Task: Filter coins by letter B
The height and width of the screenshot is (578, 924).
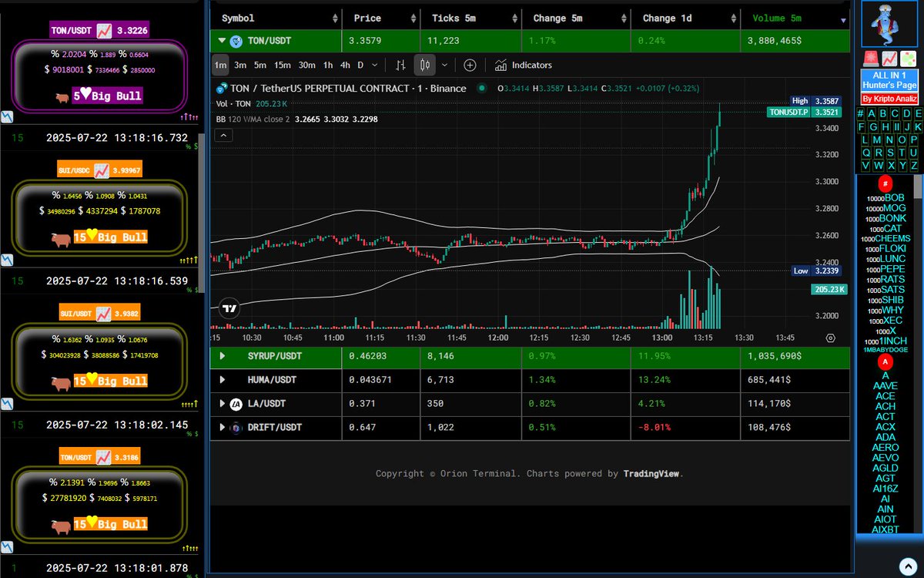Action: tap(883, 114)
